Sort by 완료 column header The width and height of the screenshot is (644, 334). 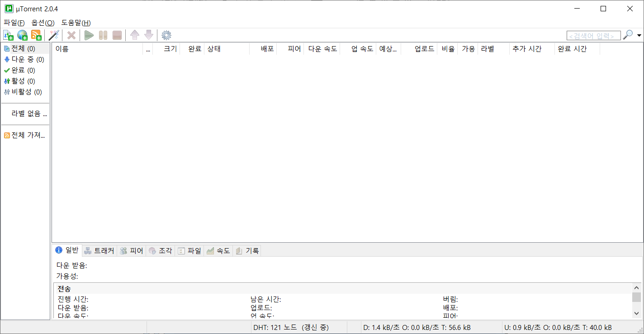click(x=192, y=49)
